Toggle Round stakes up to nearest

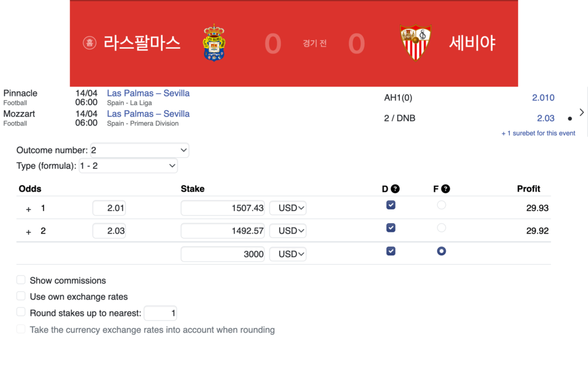pyautogui.click(x=21, y=312)
